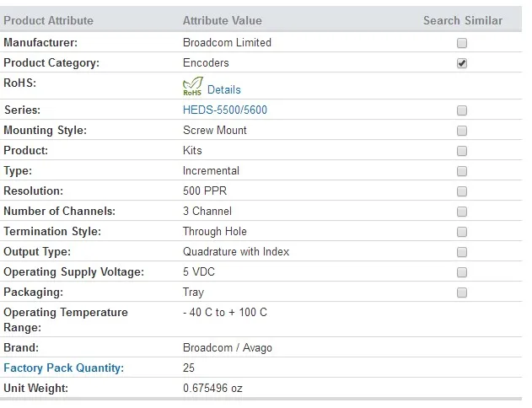Click the Tray packaging value

[193, 293]
